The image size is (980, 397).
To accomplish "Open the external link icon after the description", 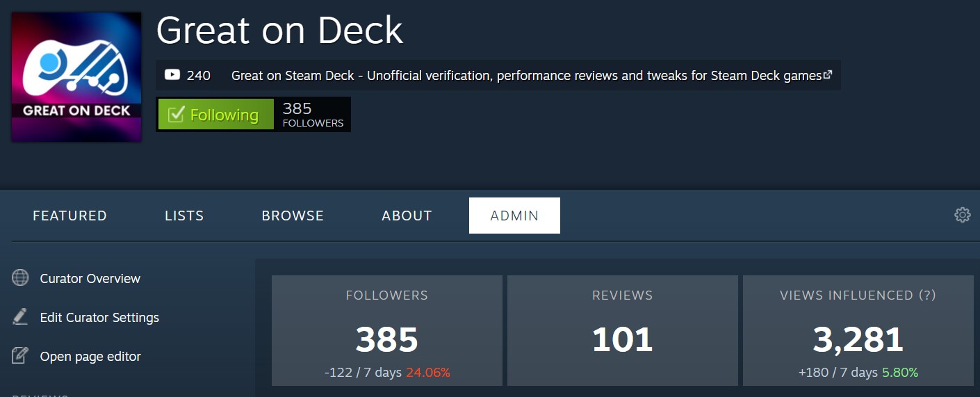I will click(828, 74).
